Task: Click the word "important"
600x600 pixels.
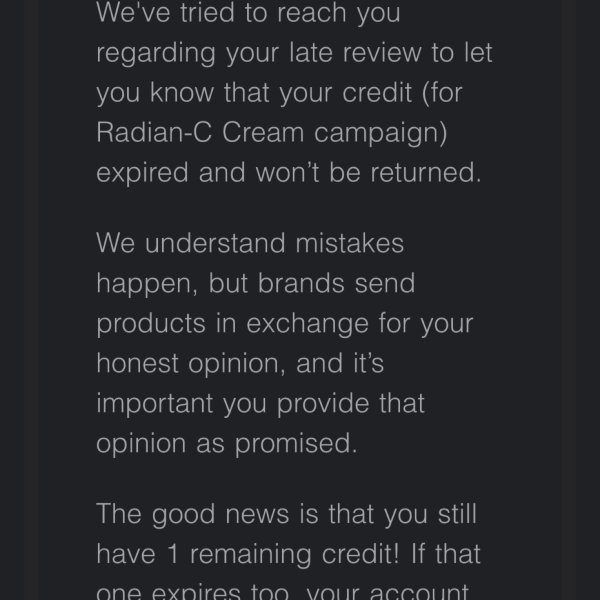Action: [x=155, y=404]
